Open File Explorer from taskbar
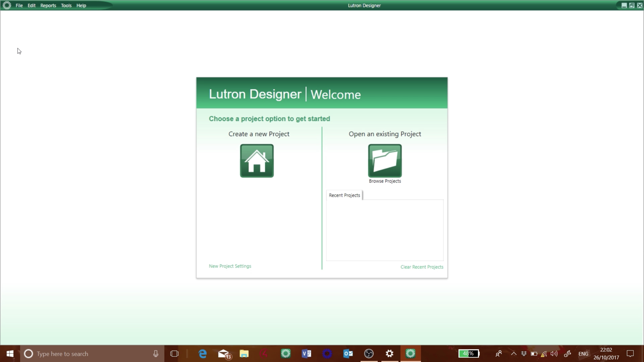Viewport: 644px width, 362px height. (x=244, y=354)
